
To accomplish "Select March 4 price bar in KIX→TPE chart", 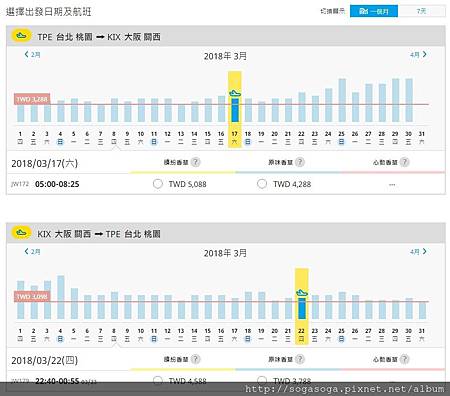I will pyautogui.click(x=61, y=297).
